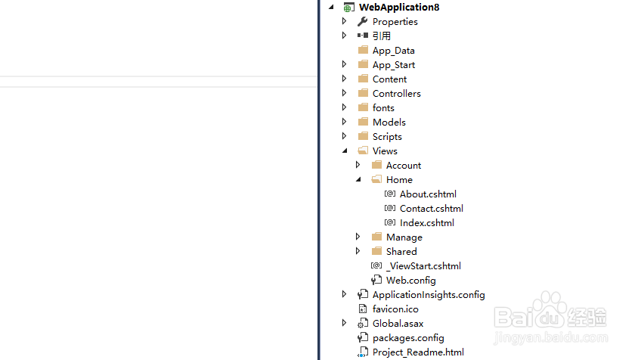Click the App_Data folder icon
644x360 pixels.
pos(363,51)
